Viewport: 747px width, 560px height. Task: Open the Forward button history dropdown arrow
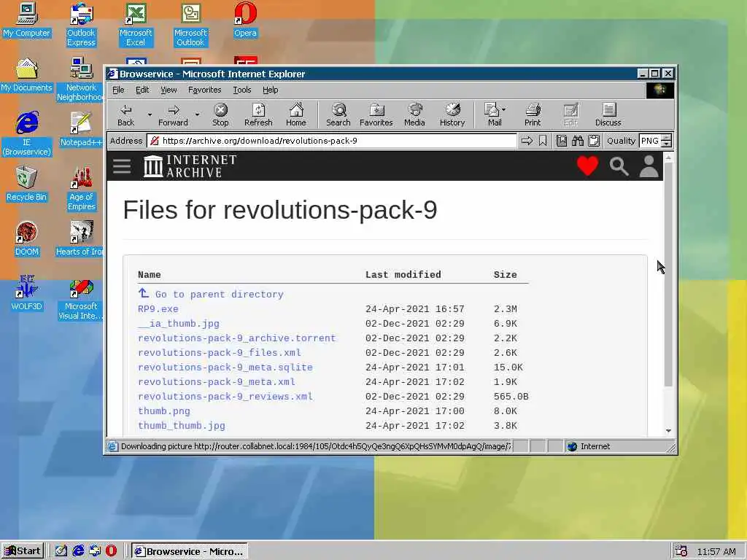[197, 114]
